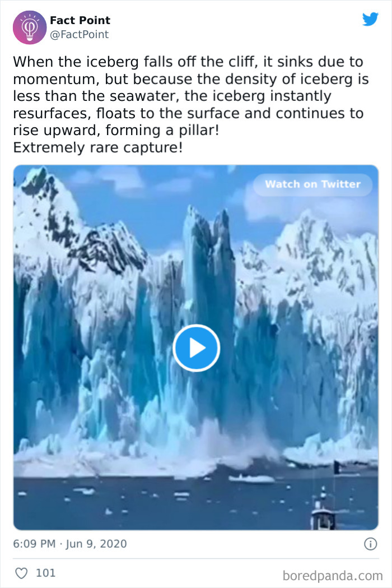Select the 'Extremely rare capture!' text line
Image resolution: width=392 pixels, height=588 pixels.
point(98,147)
